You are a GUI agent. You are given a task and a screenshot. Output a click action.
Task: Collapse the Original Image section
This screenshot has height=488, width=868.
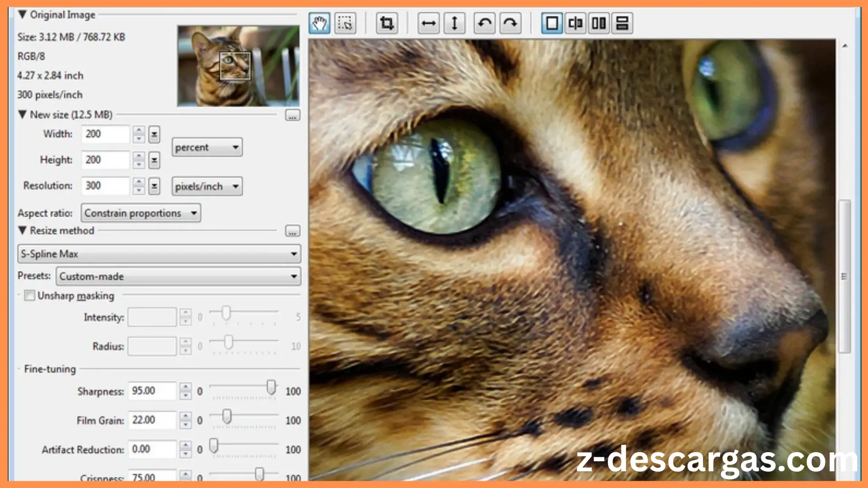coord(22,14)
